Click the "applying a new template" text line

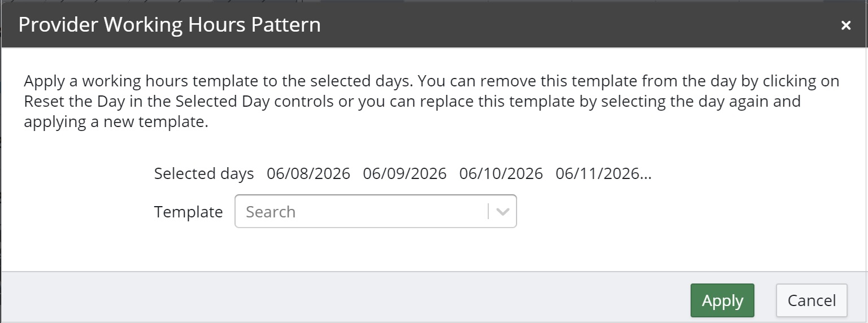tap(116, 122)
